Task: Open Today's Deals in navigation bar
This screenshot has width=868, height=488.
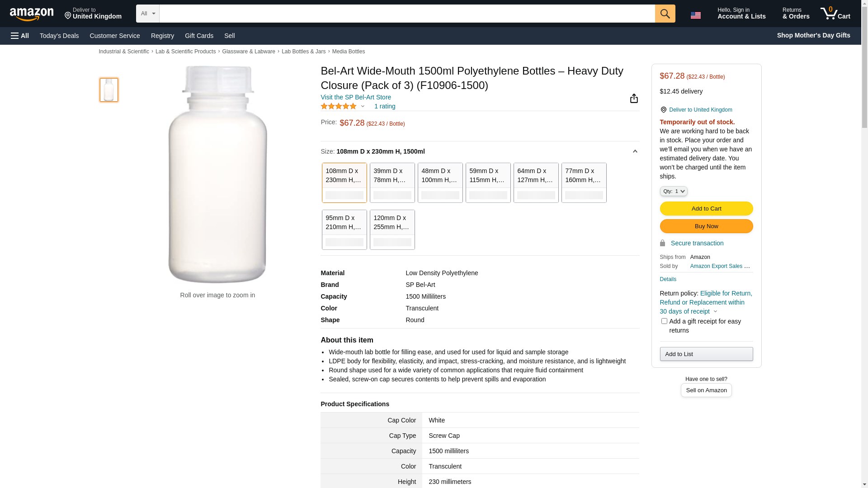Action: click(x=59, y=36)
